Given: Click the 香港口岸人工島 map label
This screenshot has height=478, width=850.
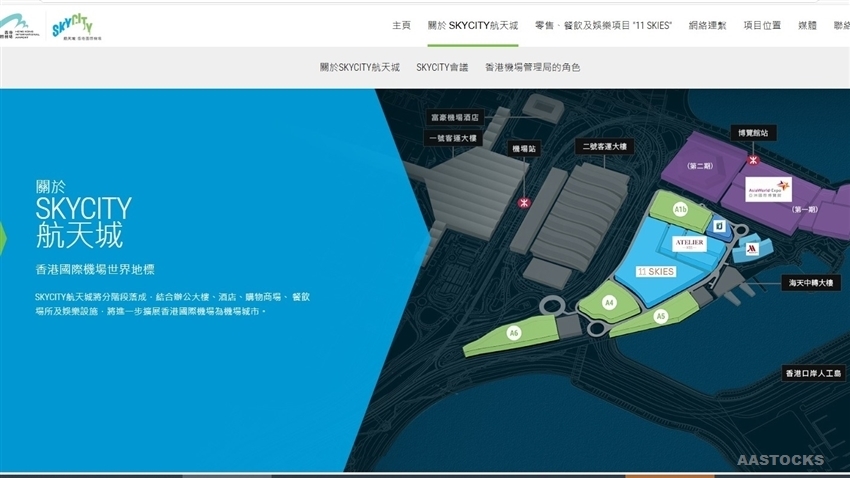Looking at the screenshot, I should pos(813,373).
